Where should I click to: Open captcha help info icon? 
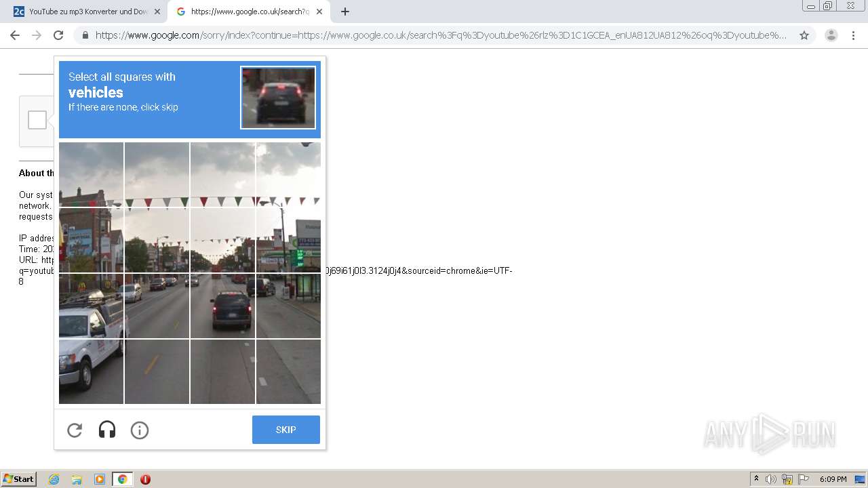pyautogui.click(x=140, y=430)
